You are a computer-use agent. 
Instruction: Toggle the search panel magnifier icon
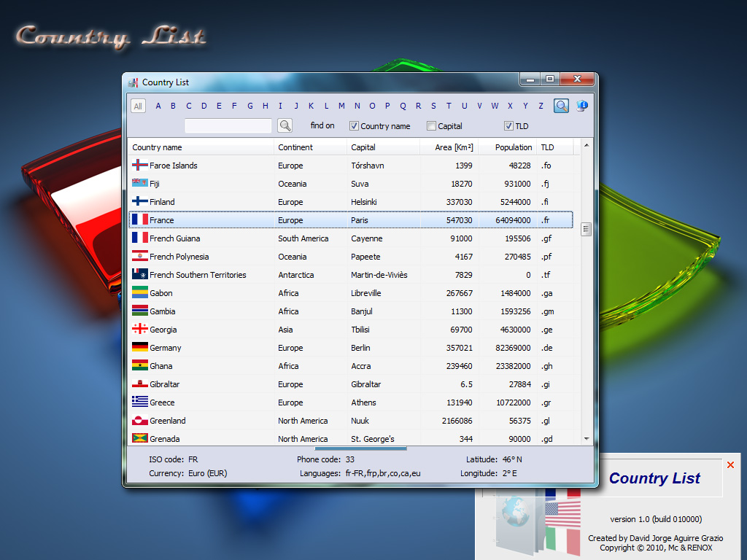pos(561,106)
